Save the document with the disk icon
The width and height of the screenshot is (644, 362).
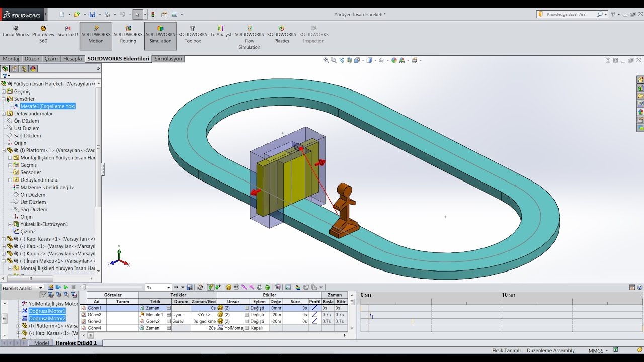pyautogui.click(x=93, y=15)
